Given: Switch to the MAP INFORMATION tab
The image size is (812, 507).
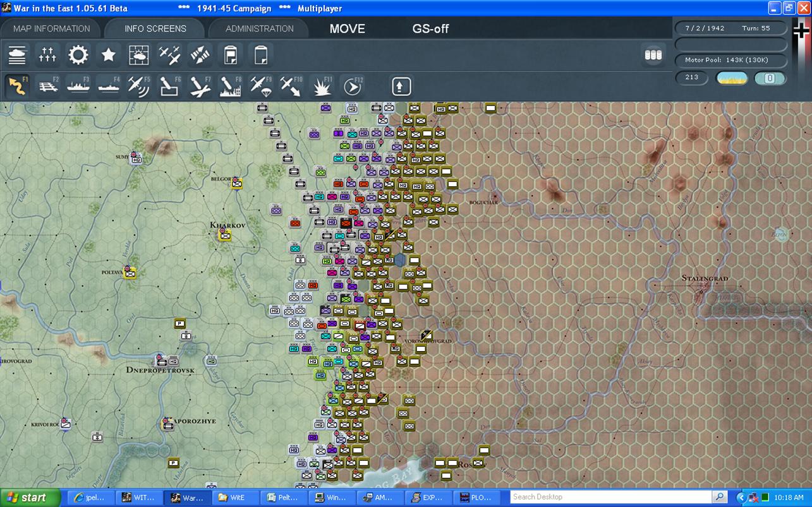Looking at the screenshot, I should [52, 28].
